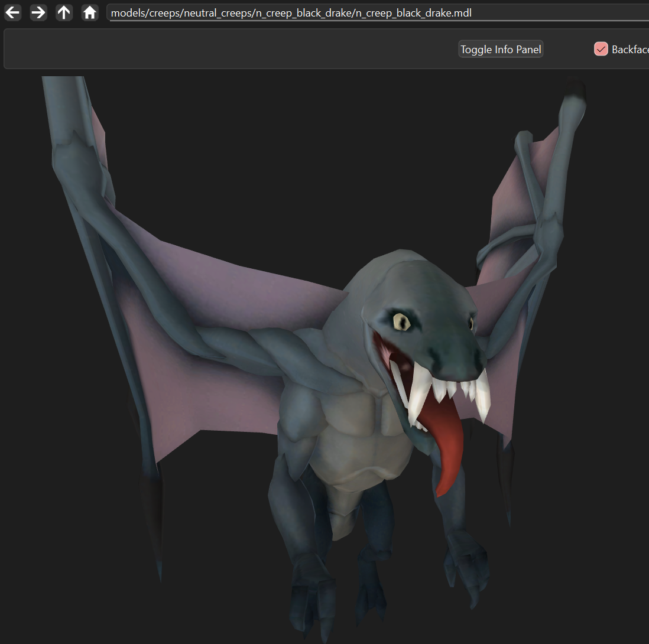Click the Toggle Info Panel button

501,49
